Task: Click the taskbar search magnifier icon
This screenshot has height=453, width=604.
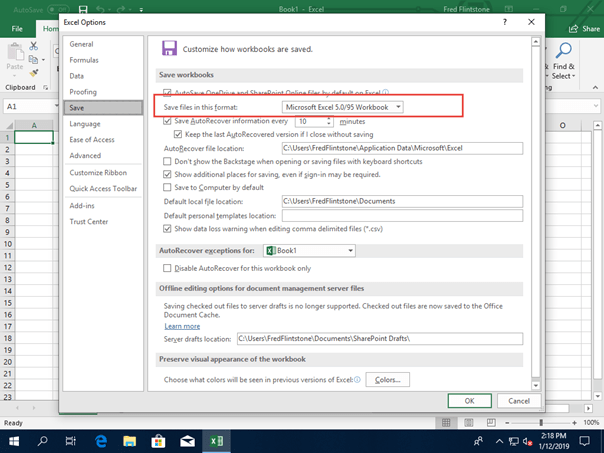Action: click(44, 441)
